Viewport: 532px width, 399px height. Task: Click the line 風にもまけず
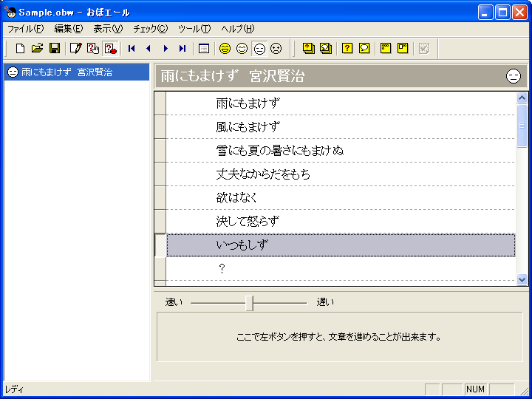(341, 127)
